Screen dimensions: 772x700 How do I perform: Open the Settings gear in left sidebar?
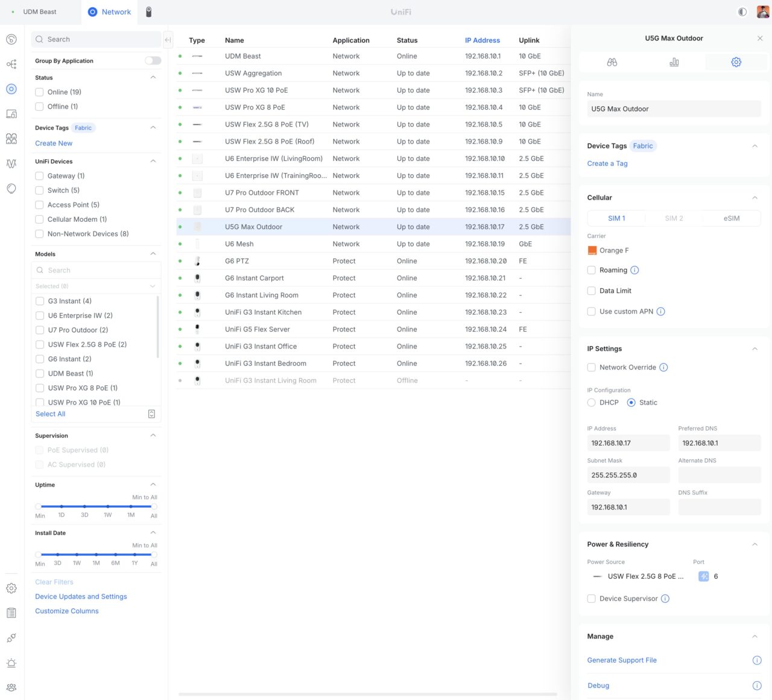tap(11, 588)
